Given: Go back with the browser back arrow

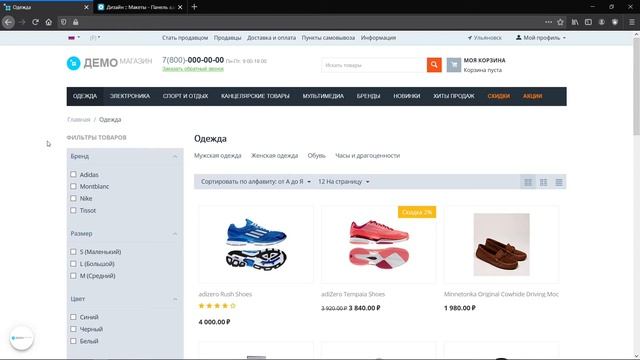Looking at the screenshot, I should tap(8, 22).
